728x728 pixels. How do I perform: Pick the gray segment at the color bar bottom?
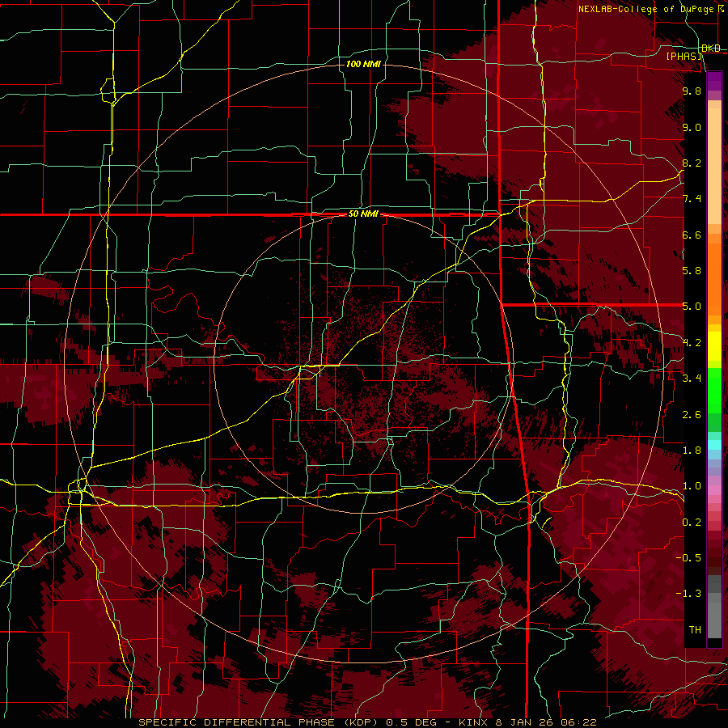click(714, 616)
